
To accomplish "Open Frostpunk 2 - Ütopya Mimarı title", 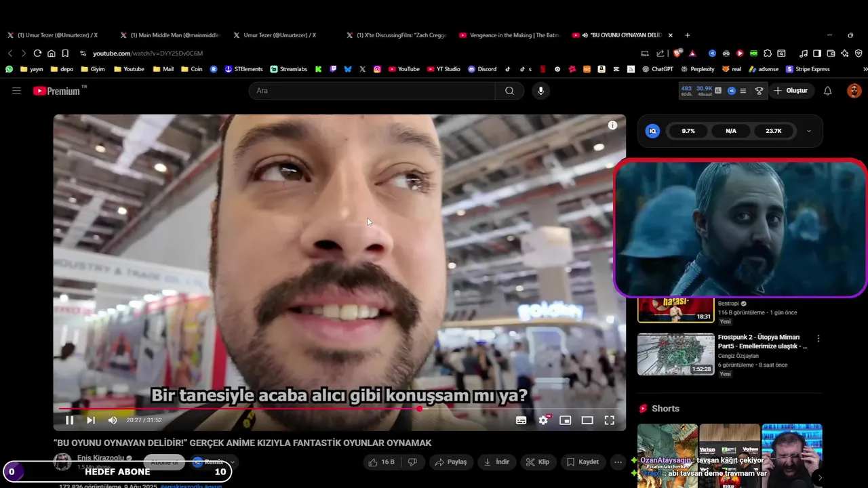I will (762, 342).
